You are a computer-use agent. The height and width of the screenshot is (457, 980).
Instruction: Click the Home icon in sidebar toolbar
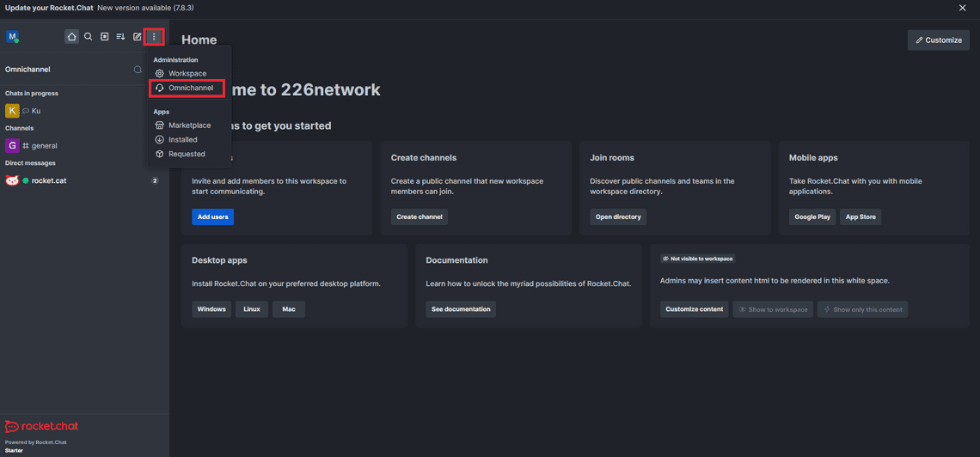pyautogui.click(x=71, y=37)
